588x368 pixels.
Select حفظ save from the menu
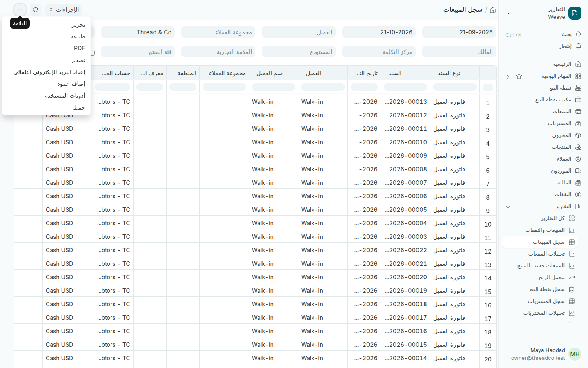click(46, 108)
